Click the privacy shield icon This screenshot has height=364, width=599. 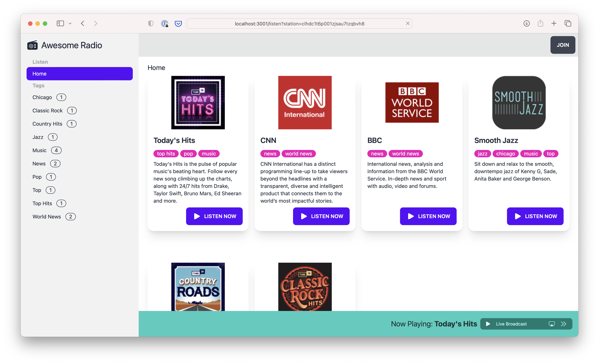[x=151, y=24]
